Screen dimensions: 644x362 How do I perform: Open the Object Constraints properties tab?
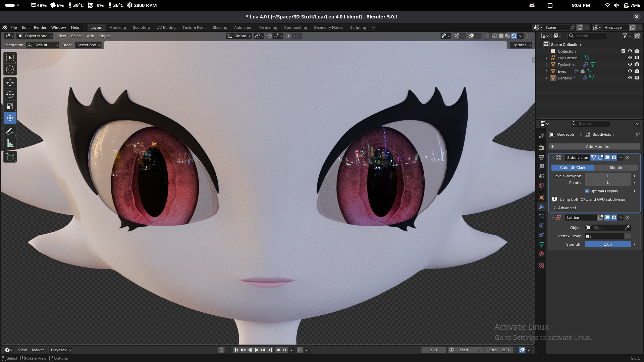click(541, 235)
